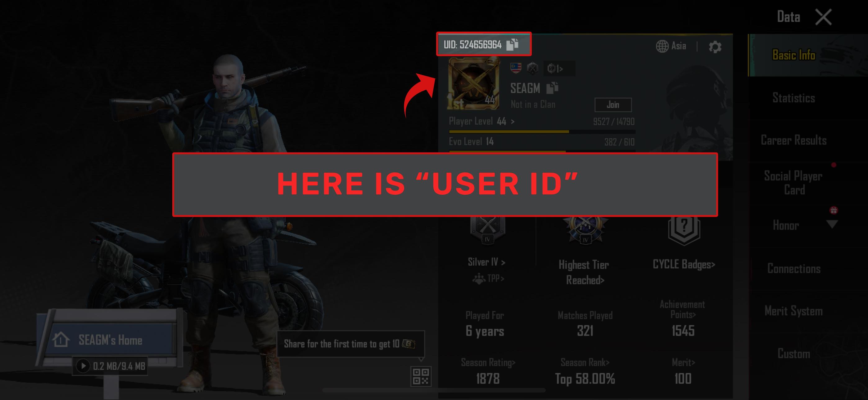Screen dimensions: 868x400
Task: Open the Career Results tab
Action: (793, 140)
